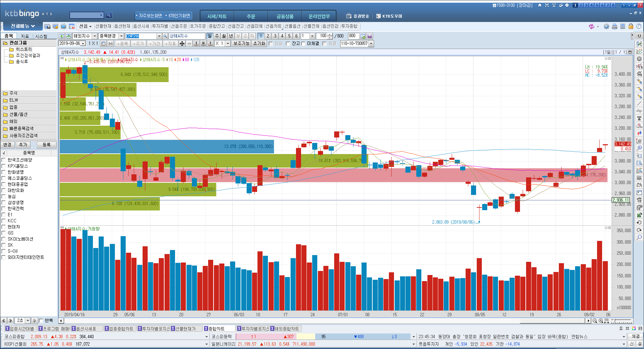Click the 가격 price indicator icon

point(639,66)
